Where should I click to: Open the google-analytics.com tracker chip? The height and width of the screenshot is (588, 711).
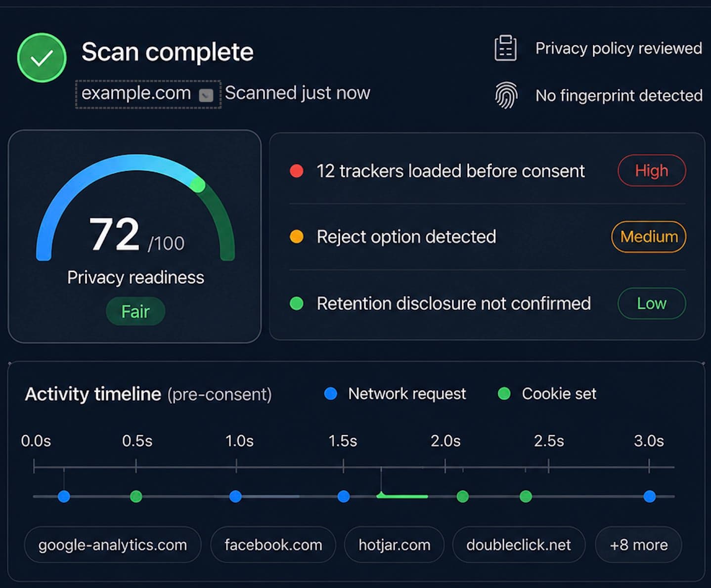[113, 545]
